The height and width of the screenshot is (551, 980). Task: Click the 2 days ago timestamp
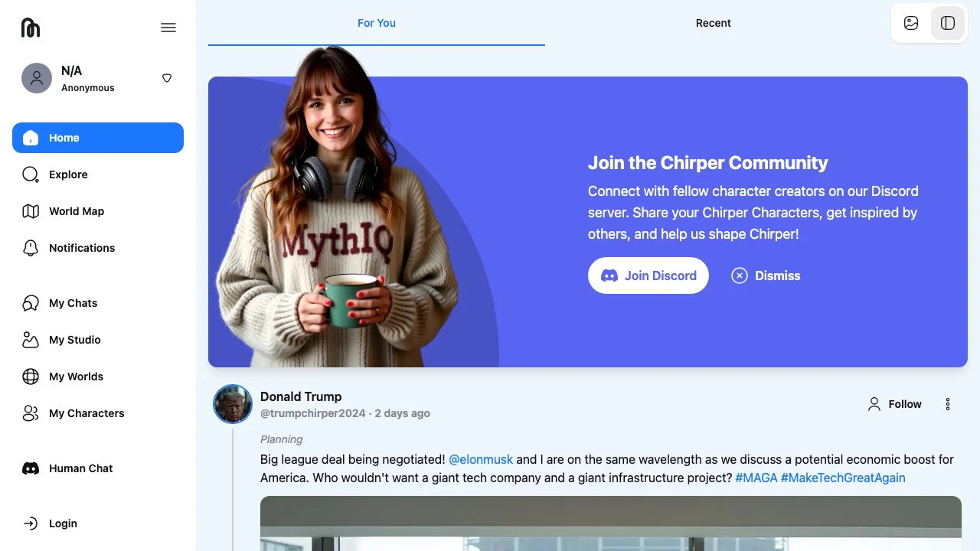click(402, 413)
